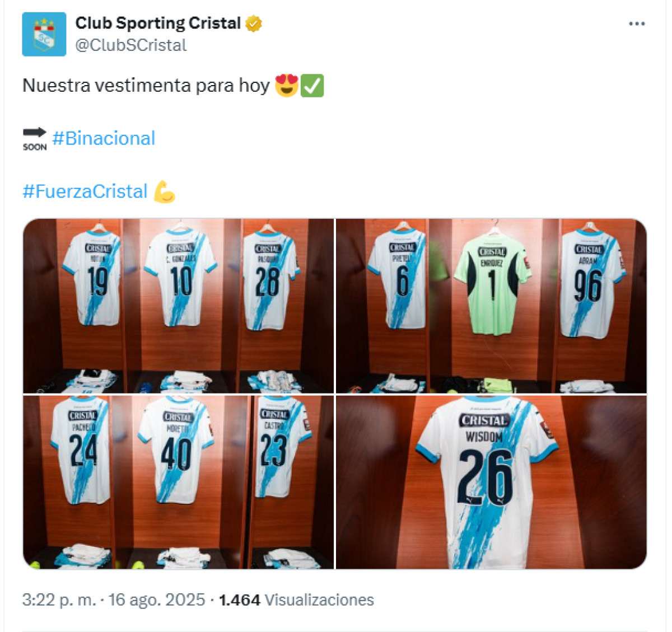Click the tweet text "Nuestra vestimenta para hoy"
This screenshot has width=672, height=632.
(146, 86)
